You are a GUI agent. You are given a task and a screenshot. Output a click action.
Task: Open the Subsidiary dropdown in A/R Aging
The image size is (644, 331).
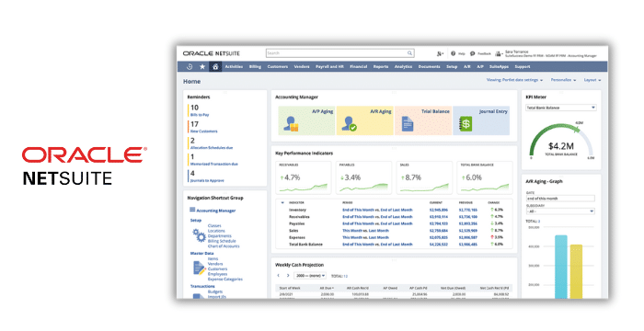tap(560, 211)
